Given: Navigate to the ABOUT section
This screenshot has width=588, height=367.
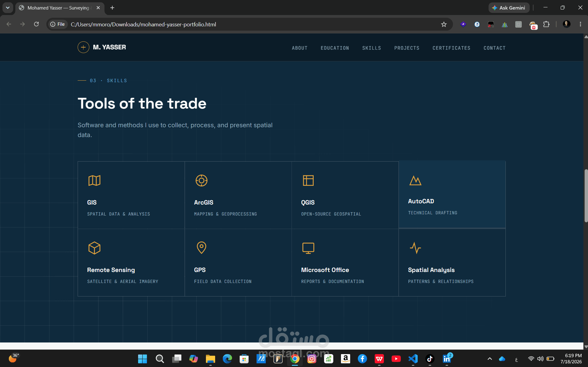Looking at the screenshot, I should pos(300,48).
